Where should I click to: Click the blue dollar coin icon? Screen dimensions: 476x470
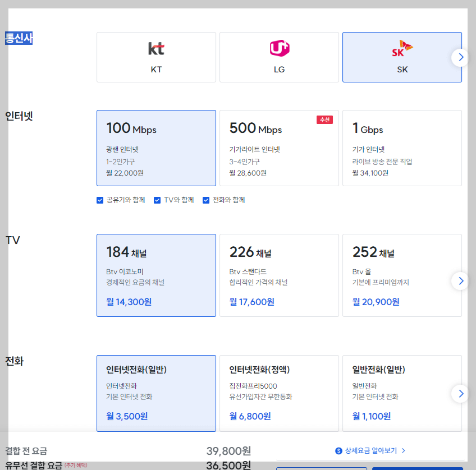coord(338,451)
